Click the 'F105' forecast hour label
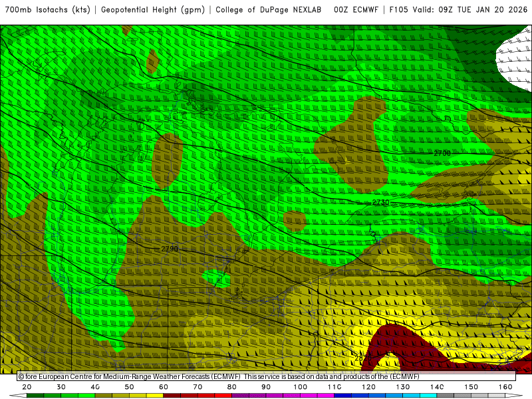Screen dimensions: 532x399 tap(398, 10)
